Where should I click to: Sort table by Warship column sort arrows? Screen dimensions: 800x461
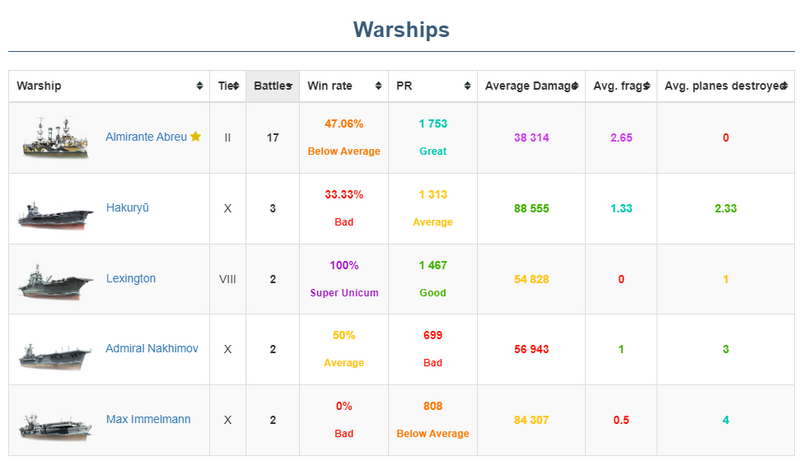200,86
